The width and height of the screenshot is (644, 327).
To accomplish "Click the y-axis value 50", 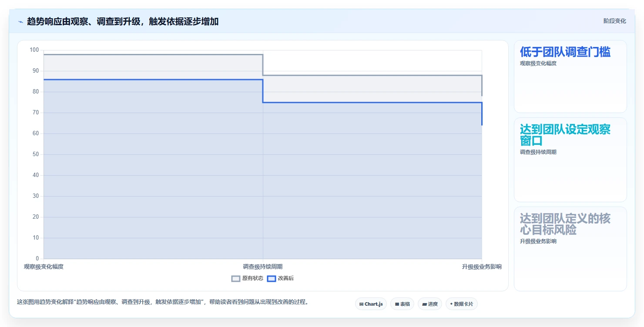I will point(36,154).
